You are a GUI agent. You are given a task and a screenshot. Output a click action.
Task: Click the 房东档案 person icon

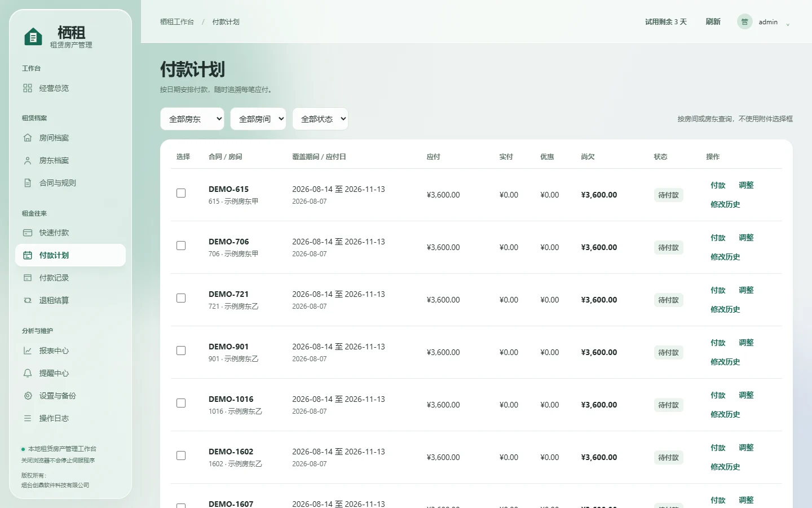(x=28, y=160)
